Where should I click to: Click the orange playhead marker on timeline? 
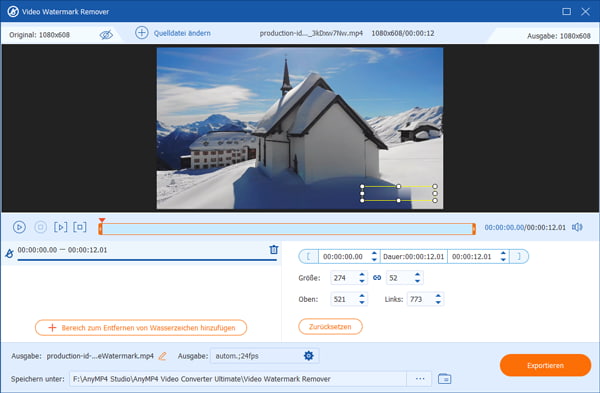tap(101, 220)
